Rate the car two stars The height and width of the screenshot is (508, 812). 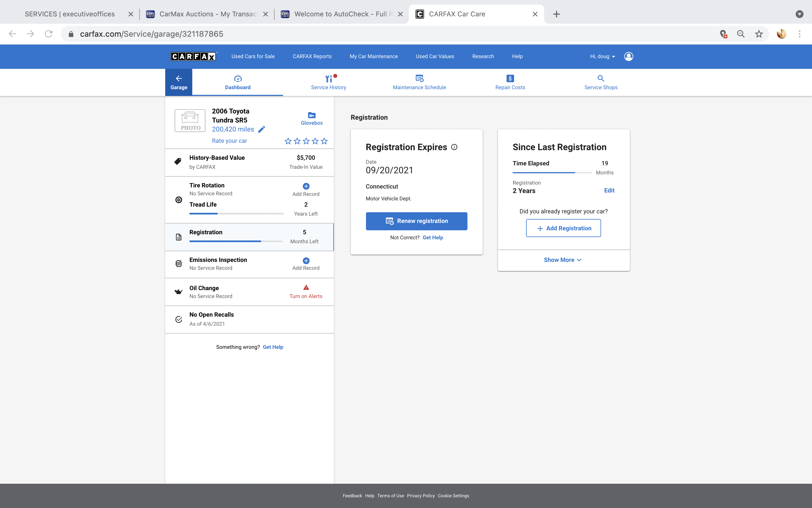(297, 141)
